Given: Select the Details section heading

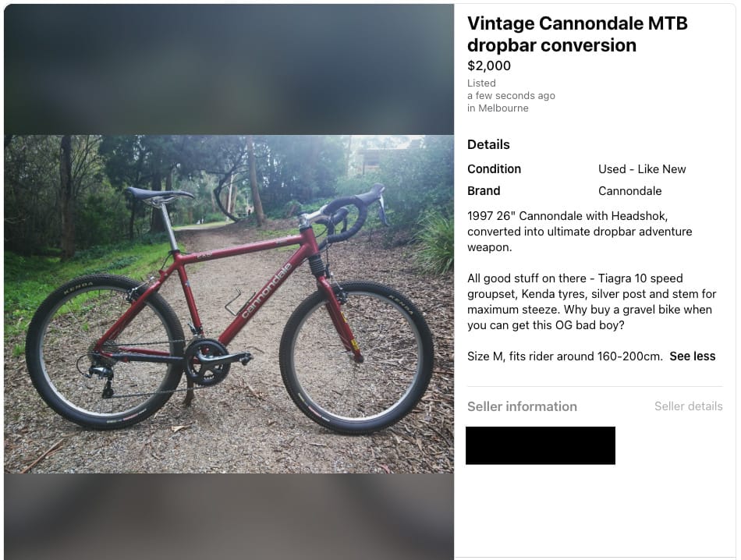Looking at the screenshot, I should point(488,144).
